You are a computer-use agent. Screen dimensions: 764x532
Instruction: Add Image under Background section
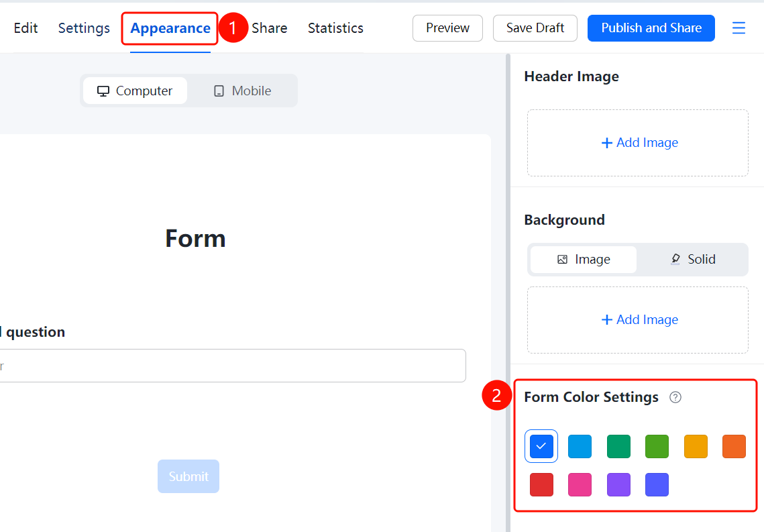point(637,319)
